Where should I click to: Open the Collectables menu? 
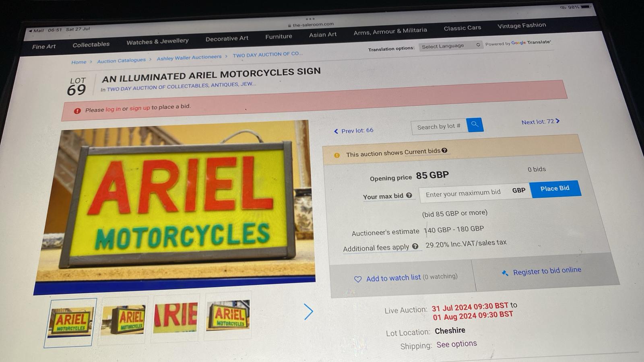click(91, 45)
